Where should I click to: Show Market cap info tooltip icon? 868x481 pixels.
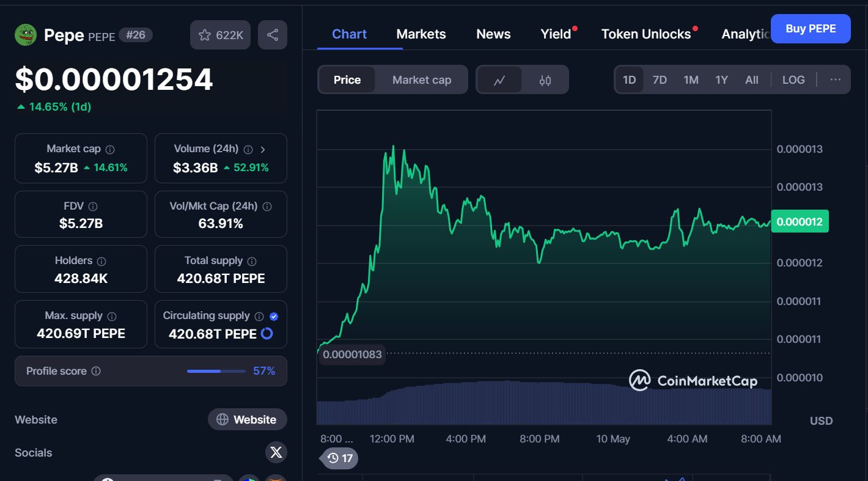tap(110, 149)
